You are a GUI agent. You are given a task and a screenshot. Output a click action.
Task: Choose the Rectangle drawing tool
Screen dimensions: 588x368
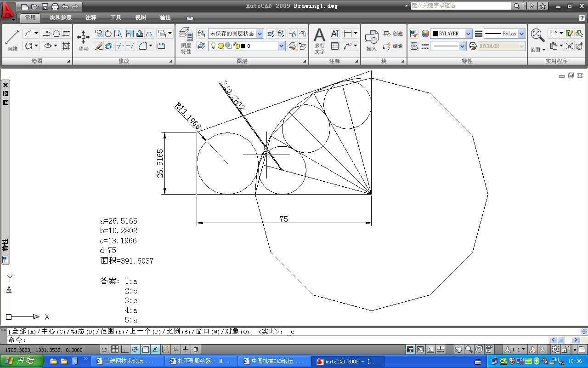tap(66, 34)
